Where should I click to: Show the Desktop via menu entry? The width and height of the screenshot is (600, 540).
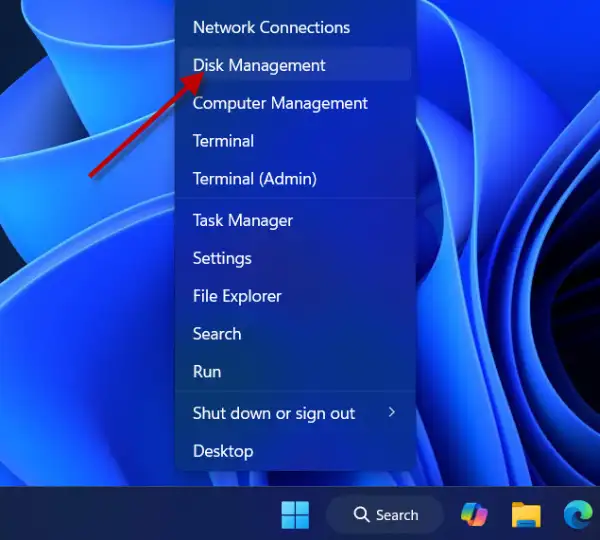click(295, 451)
